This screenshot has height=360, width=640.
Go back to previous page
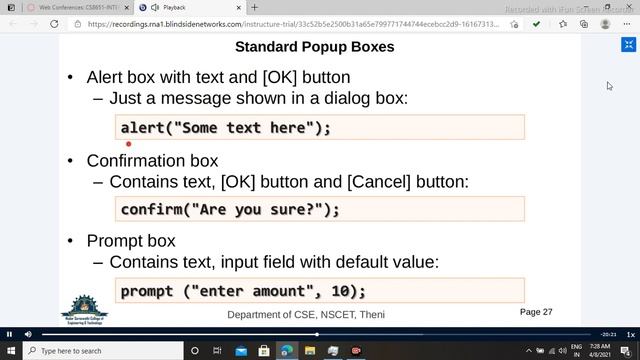[13, 24]
